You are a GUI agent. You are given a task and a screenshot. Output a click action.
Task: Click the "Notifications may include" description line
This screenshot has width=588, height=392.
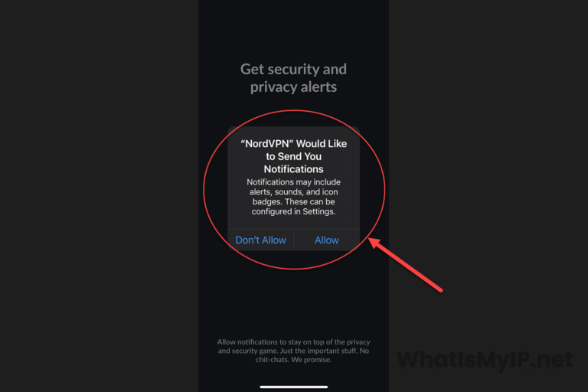294,182
